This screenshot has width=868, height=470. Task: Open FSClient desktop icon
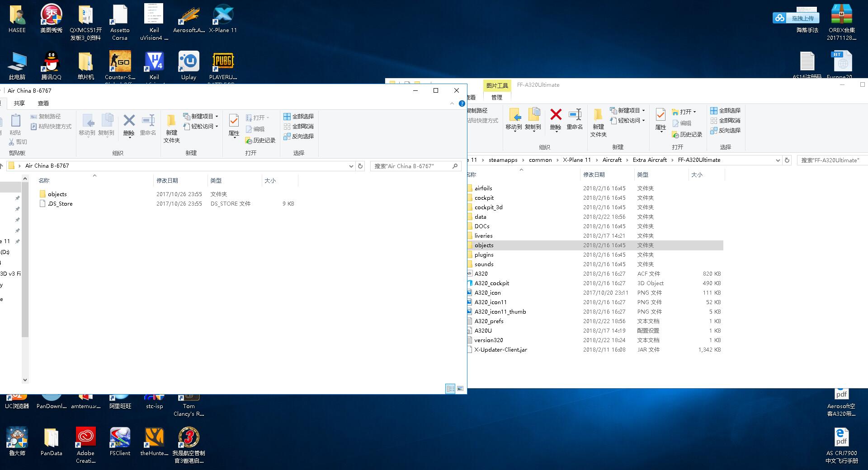pos(120,442)
